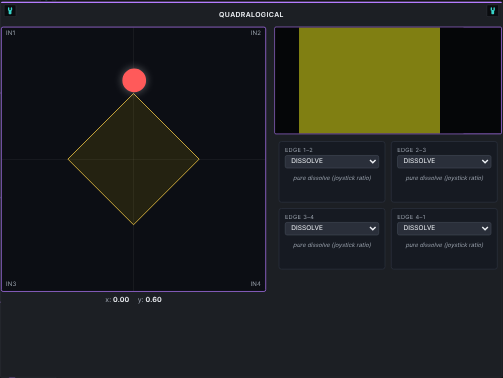
Task: Click the IN2 corner label
Action: click(x=256, y=33)
